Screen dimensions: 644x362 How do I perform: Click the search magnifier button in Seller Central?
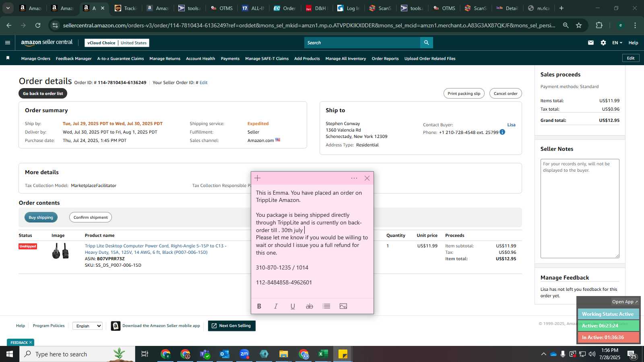click(x=426, y=43)
